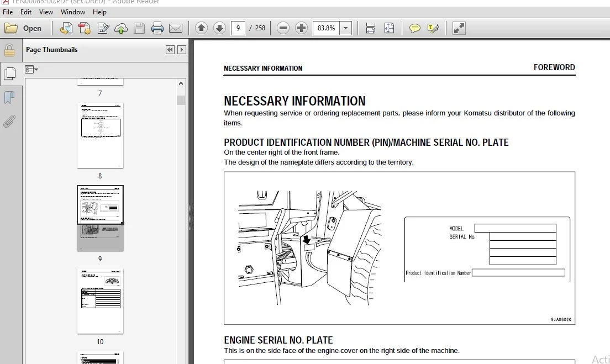Viewport: 610px width, 364px height.
Task: Click the fit one full page icon
Action: click(x=389, y=28)
